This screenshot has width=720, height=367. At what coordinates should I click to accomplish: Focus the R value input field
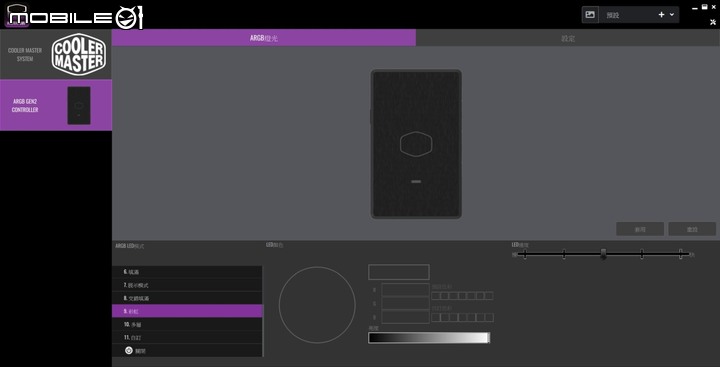(x=405, y=290)
